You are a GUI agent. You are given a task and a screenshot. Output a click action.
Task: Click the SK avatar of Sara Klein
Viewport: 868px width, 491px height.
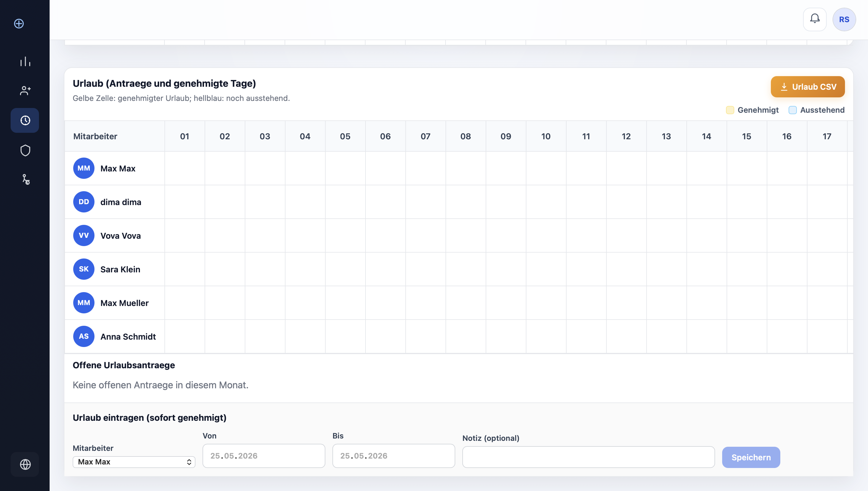coord(84,269)
